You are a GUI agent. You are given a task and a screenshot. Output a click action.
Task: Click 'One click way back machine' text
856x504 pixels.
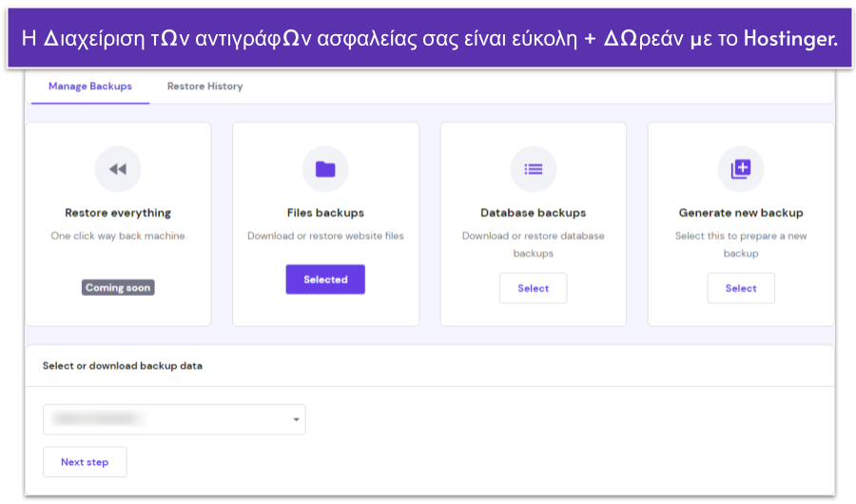tap(118, 236)
